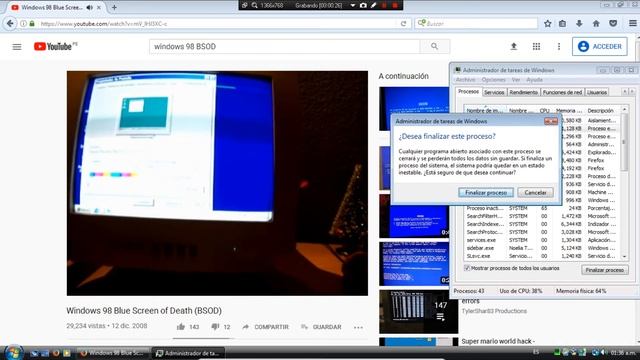Mute tab via speaker icon on tab
Screen dimensions: 640x360
click(89, 7)
